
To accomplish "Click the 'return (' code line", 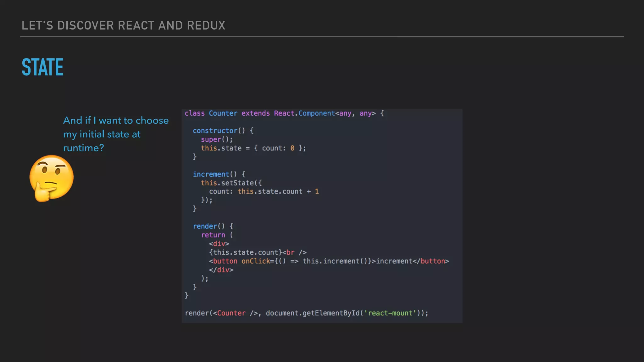I will pos(217,235).
